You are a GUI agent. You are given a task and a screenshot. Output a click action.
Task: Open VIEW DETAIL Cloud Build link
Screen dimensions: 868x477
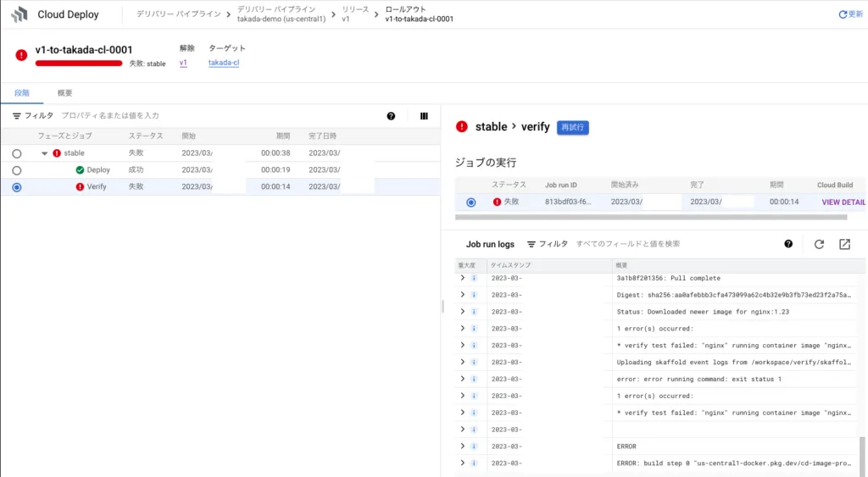point(843,202)
